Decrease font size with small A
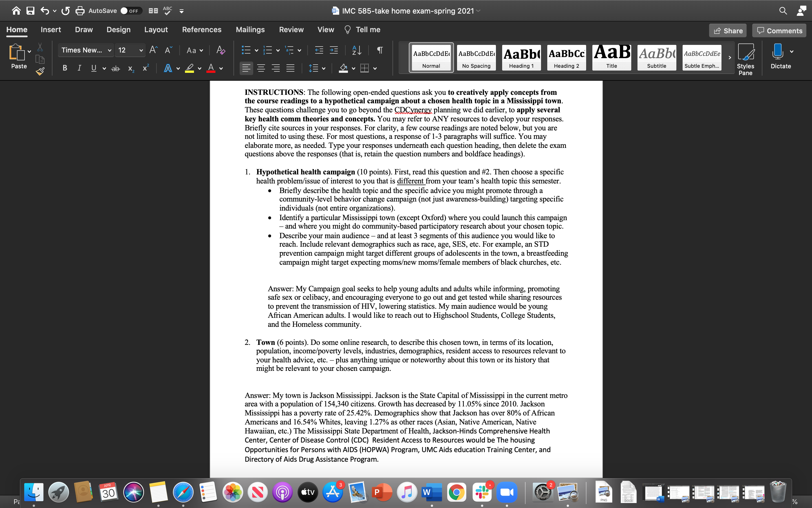Viewport: 812px width, 508px height. coord(168,50)
